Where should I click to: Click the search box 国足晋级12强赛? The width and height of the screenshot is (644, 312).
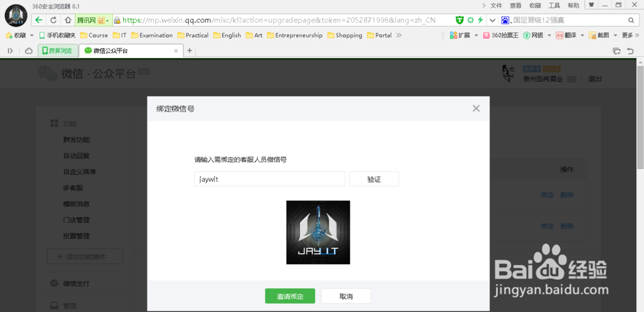click(x=569, y=20)
